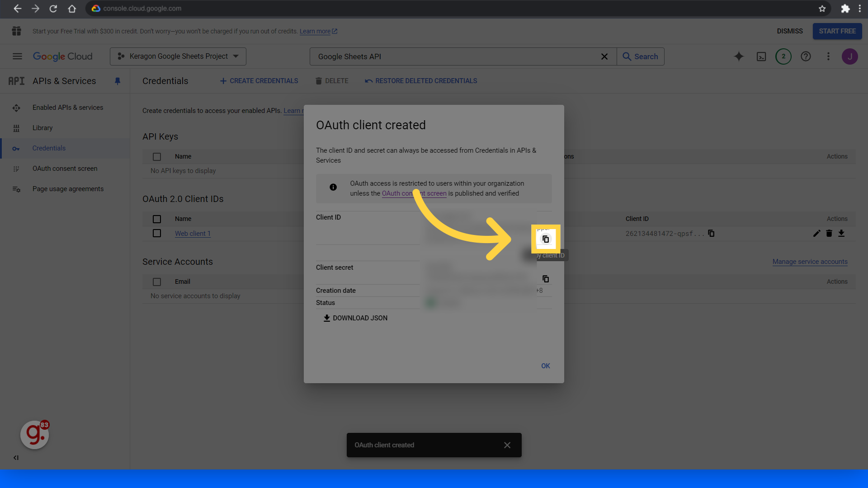Click OK to close the dialog
The image size is (868, 488).
[546, 366]
